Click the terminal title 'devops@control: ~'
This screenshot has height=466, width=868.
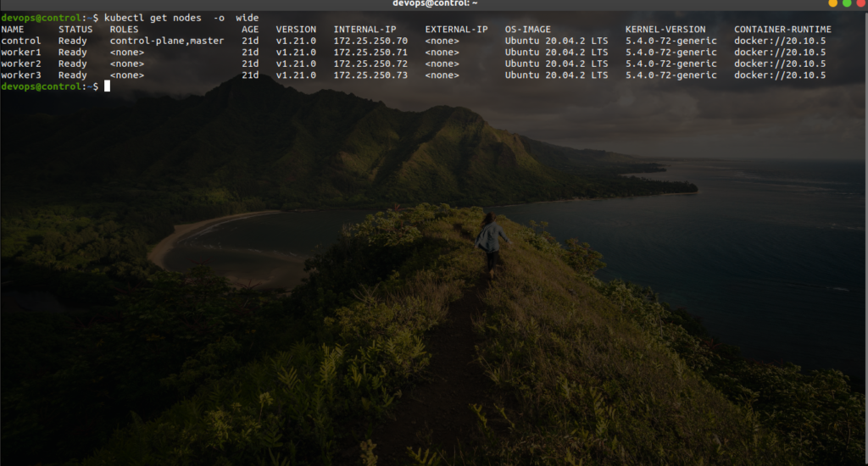[x=435, y=3]
